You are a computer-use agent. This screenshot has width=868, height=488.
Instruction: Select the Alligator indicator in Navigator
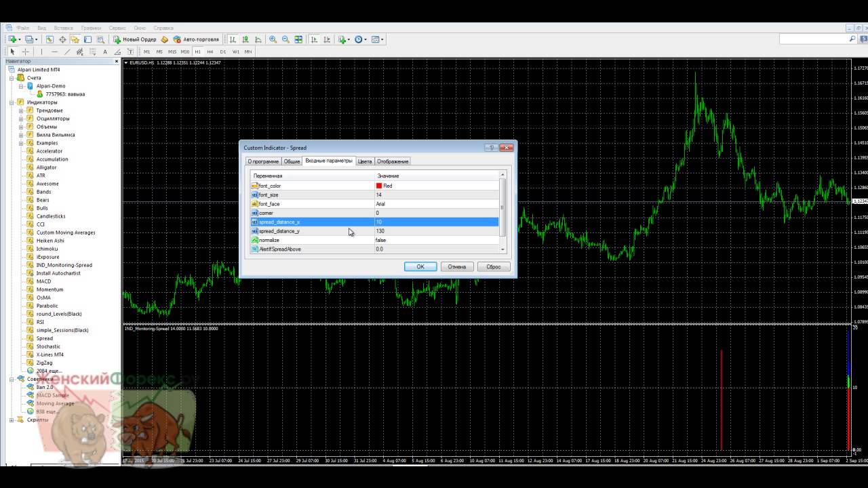point(47,167)
